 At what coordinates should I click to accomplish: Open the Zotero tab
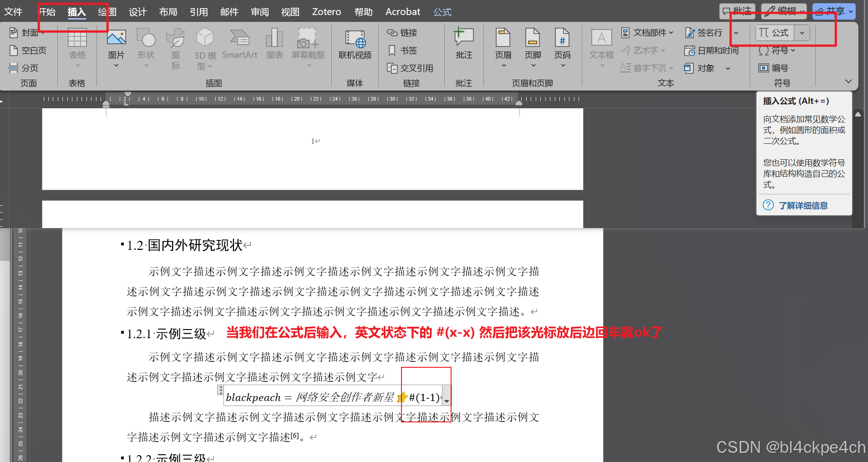[x=326, y=12]
